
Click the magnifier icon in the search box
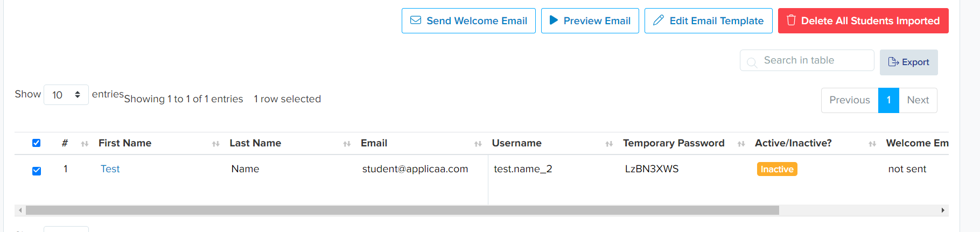[752, 62]
